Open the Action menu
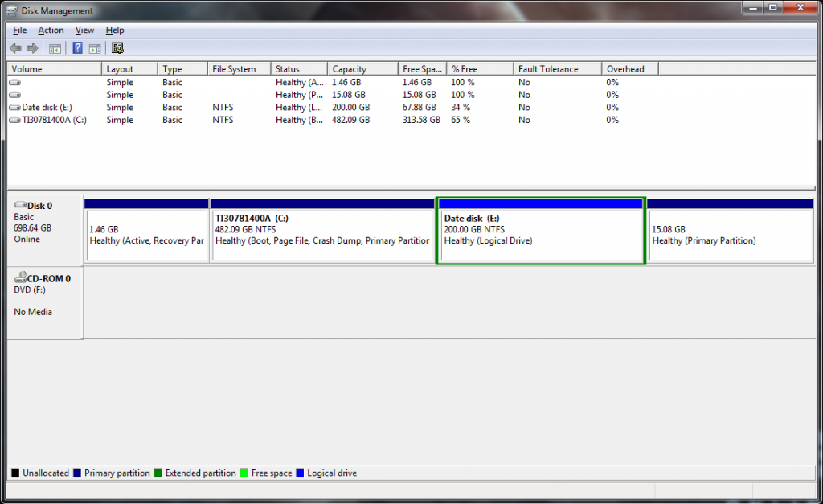The width and height of the screenshot is (823, 504). pos(51,31)
